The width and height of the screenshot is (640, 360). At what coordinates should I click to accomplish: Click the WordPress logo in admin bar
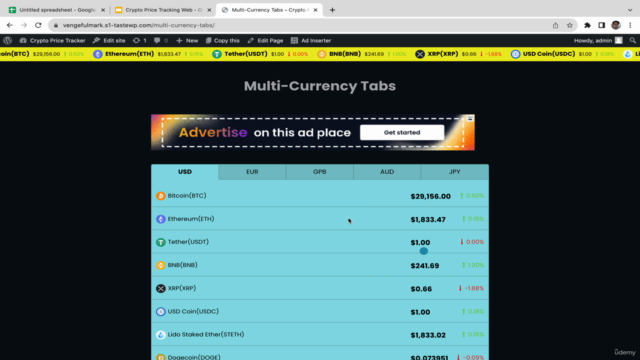[8, 40]
